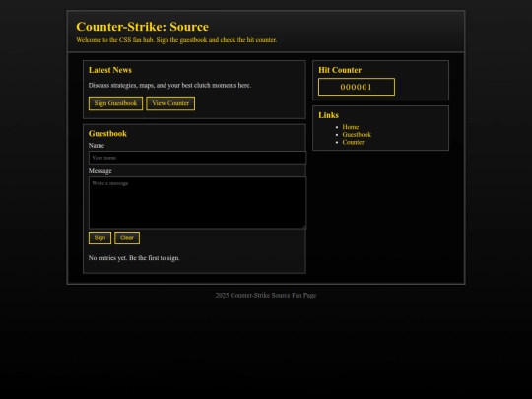The image size is (532, 399).
Task: Click the 000001 hit counter display
Action: [x=357, y=87]
